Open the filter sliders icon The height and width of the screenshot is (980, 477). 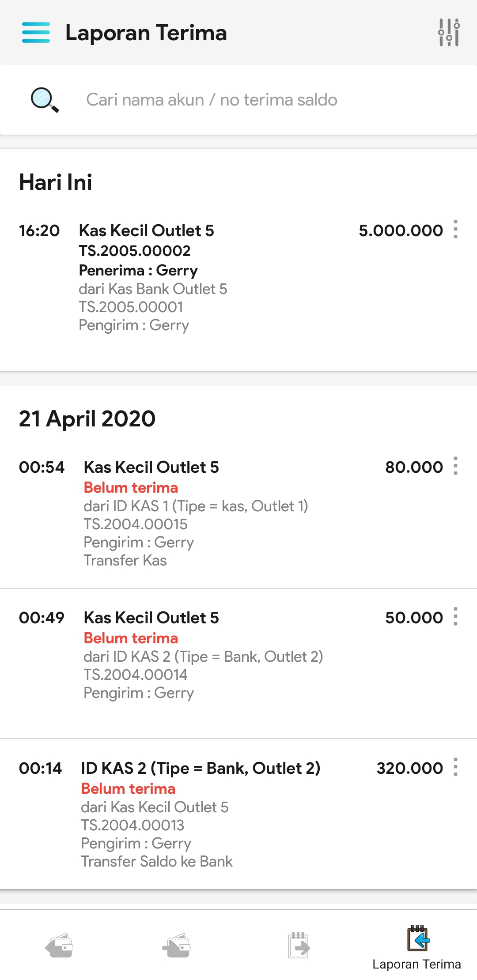(x=449, y=33)
